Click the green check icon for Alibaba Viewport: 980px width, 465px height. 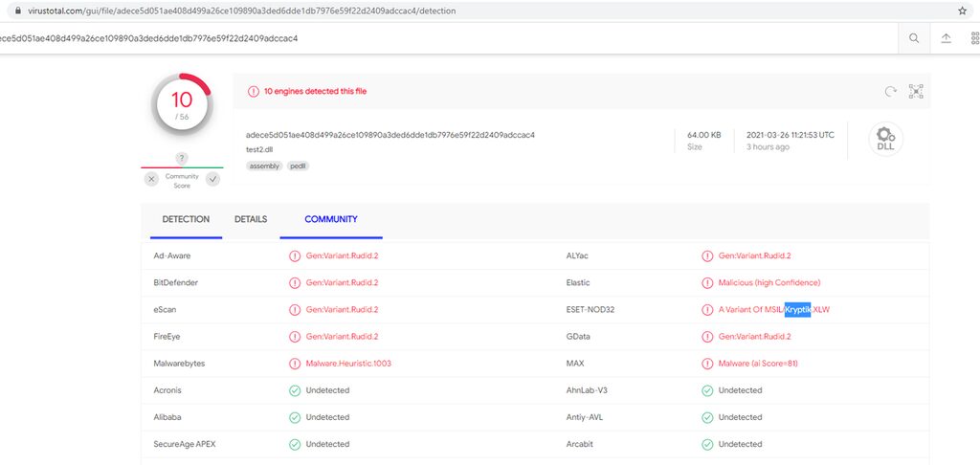click(x=295, y=417)
